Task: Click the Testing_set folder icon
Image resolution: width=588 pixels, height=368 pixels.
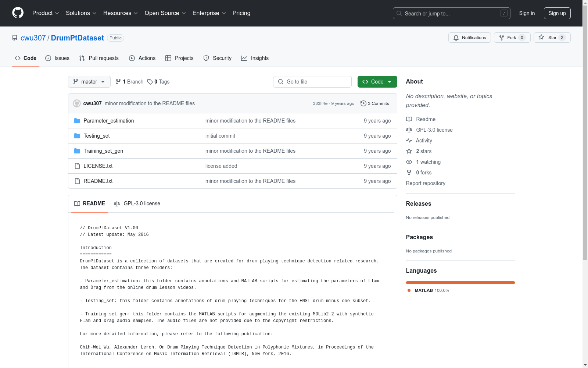Action: point(77,136)
